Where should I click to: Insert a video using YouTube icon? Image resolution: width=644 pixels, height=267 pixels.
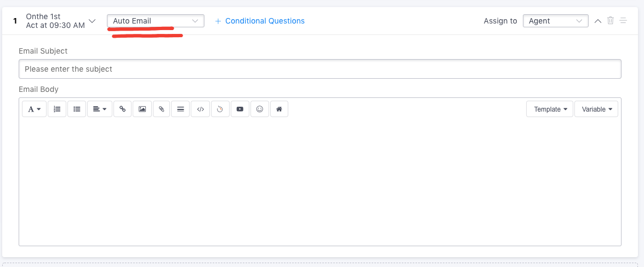point(240,109)
